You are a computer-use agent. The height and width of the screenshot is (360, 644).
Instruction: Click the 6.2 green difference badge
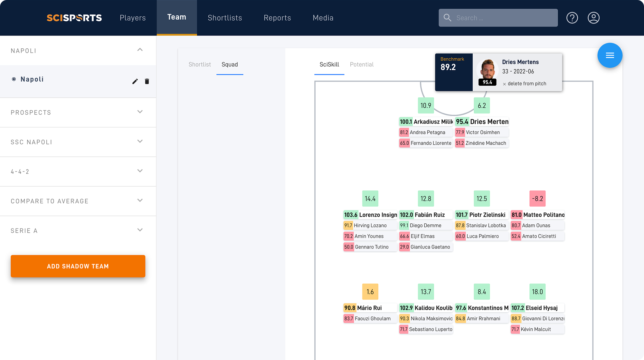pos(482,105)
